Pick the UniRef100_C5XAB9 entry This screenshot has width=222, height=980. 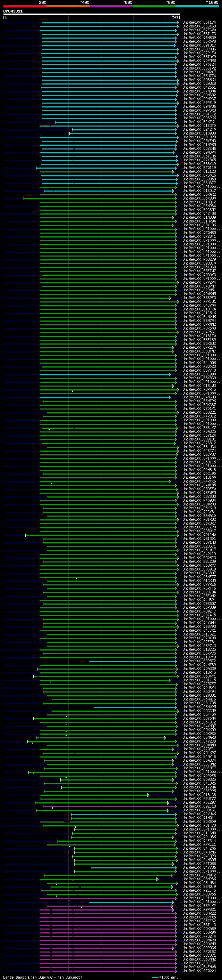coord(199,929)
